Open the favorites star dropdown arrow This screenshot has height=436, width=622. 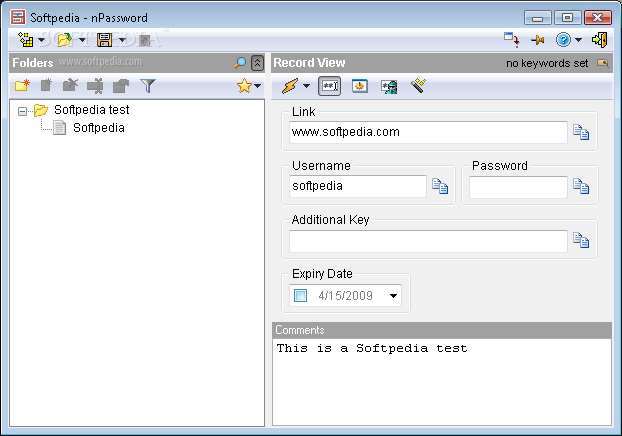pyautogui.click(x=258, y=86)
